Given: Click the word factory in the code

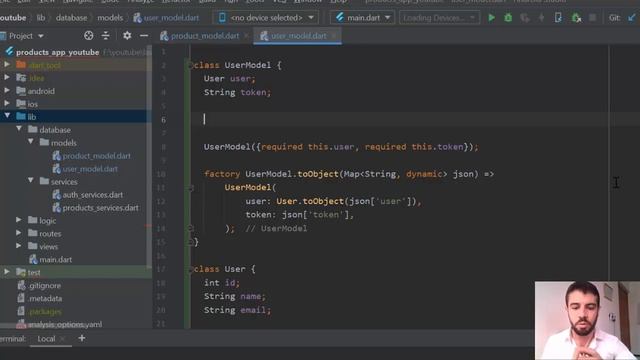Looking at the screenshot, I should pos(222,174).
